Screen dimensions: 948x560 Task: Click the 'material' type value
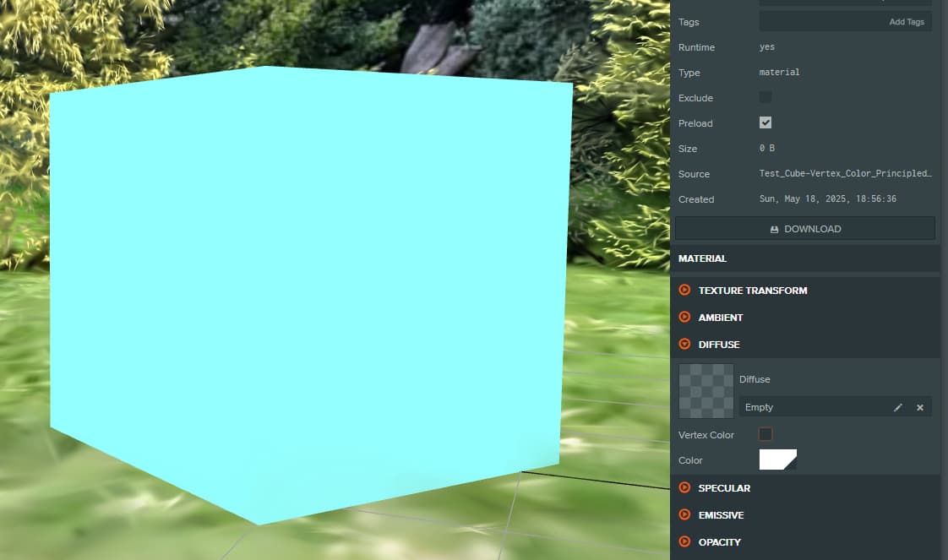point(779,72)
